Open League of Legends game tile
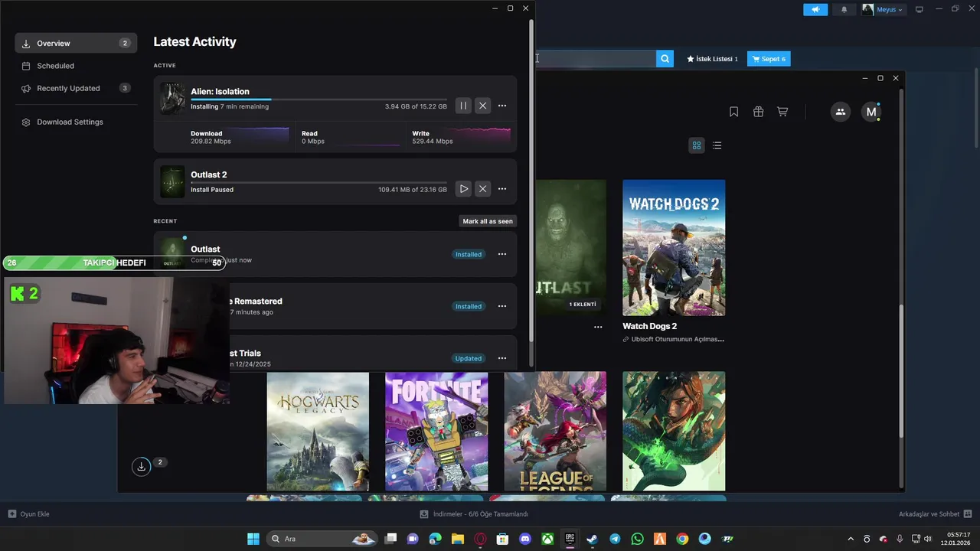 pos(555,431)
